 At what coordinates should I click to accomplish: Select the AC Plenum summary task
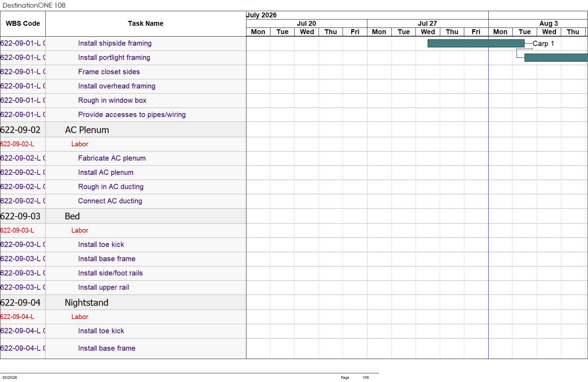87,130
